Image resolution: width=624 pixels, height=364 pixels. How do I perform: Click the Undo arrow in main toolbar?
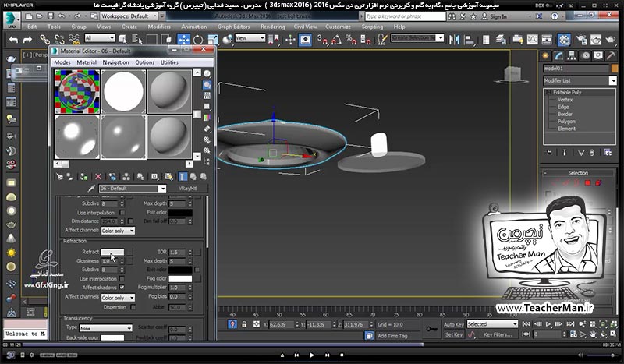coord(13,40)
